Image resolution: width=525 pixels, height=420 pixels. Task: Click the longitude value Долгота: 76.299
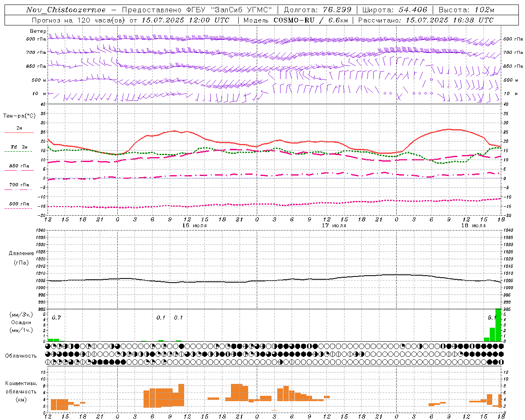coord(317,10)
